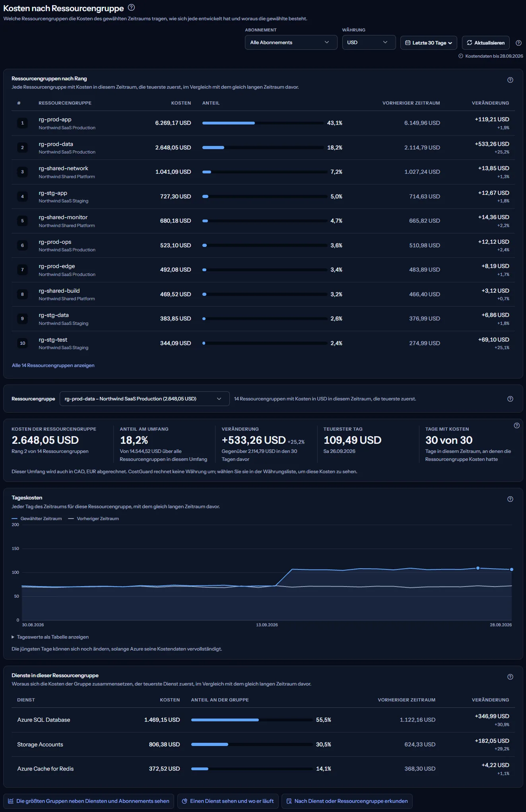This screenshot has height=812, width=526.
Task: Click KOSTEN column header in ranking table
Action: tap(181, 103)
